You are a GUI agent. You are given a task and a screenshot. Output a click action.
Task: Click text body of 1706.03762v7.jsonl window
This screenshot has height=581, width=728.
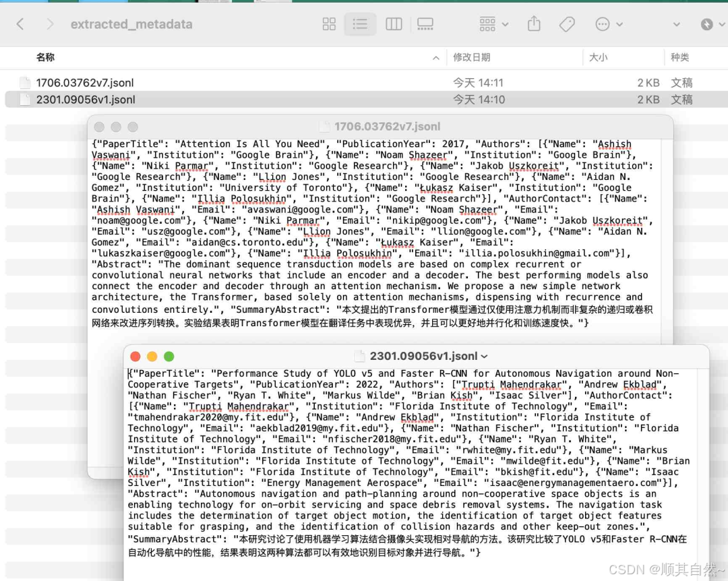[x=373, y=234]
